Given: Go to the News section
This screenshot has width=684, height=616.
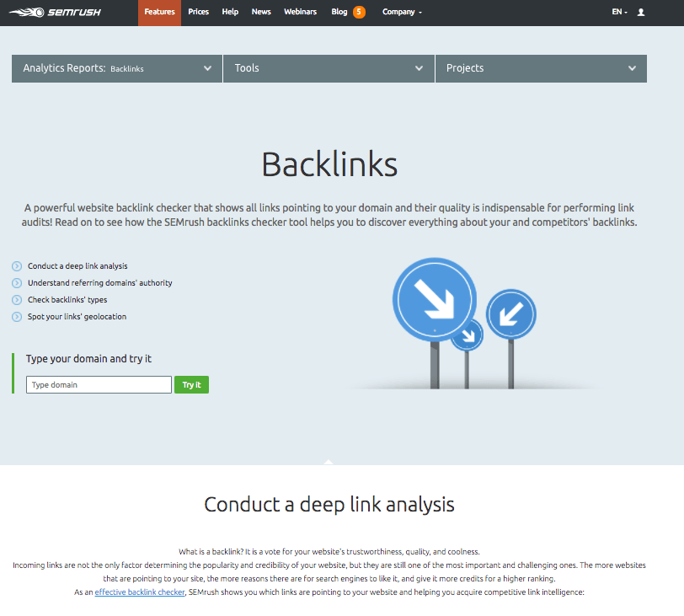Looking at the screenshot, I should (261, 12).
